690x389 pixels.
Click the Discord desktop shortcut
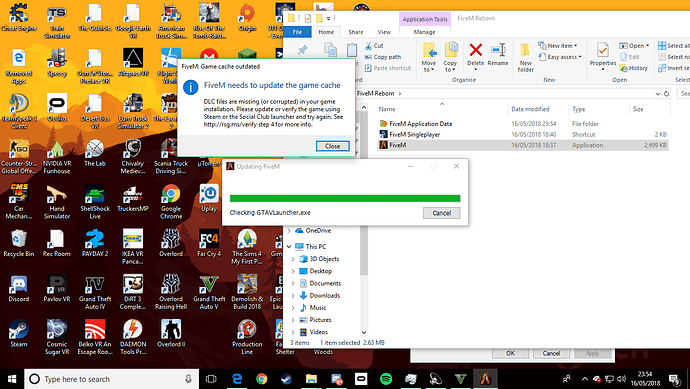18,288
